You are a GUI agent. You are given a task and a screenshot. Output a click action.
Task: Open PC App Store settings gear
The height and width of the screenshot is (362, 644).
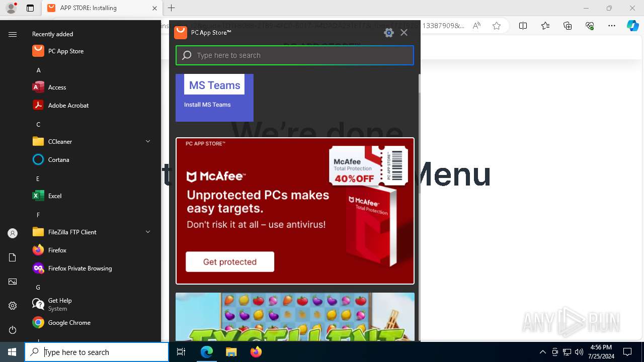(x=388, y=33)
